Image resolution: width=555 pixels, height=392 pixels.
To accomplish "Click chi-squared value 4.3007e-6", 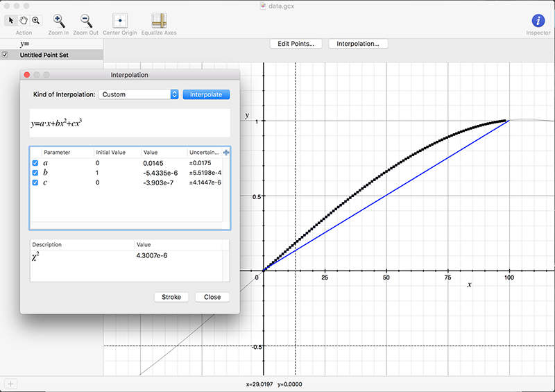I will 152,256.
